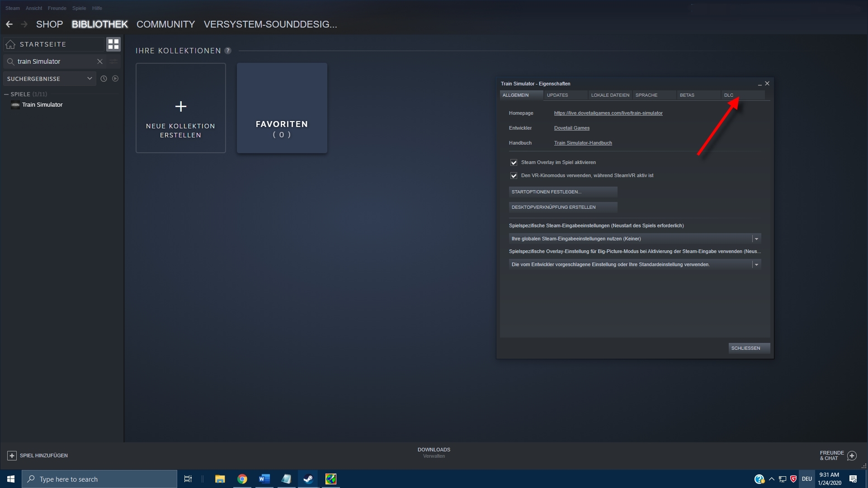Open Microsoft Word from taskbar
Image resolution: width=868 pixels, height=488 pixels.
(264, 479)
